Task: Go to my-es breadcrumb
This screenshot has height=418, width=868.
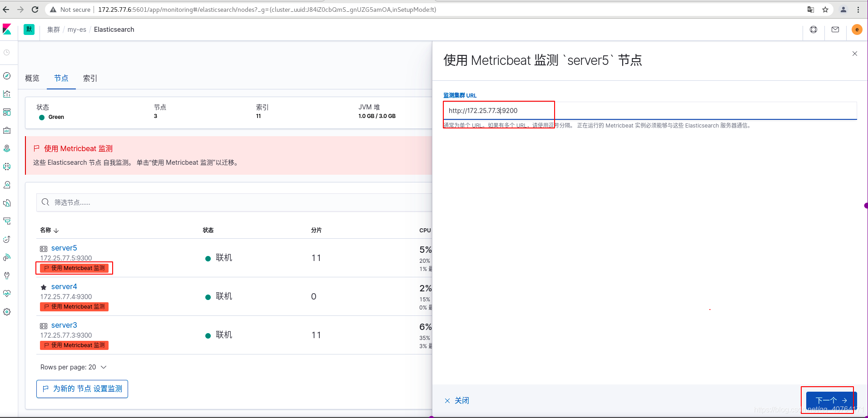Action: pos(77,30)
